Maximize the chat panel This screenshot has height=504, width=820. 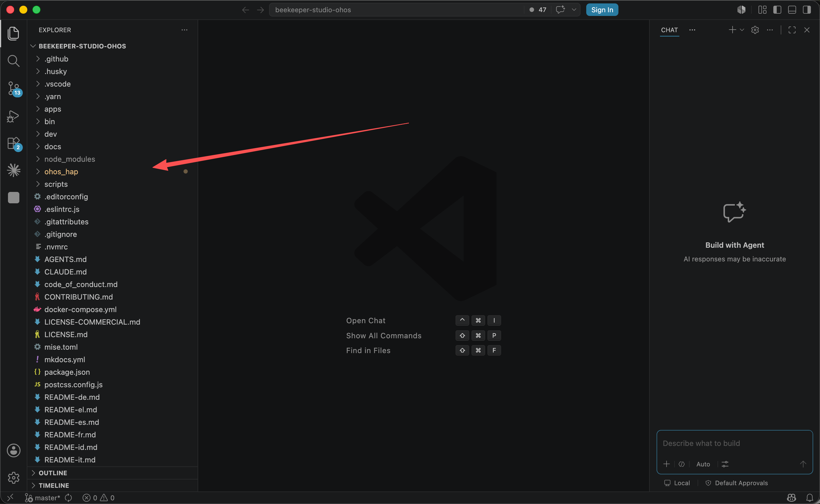(792, 30)
